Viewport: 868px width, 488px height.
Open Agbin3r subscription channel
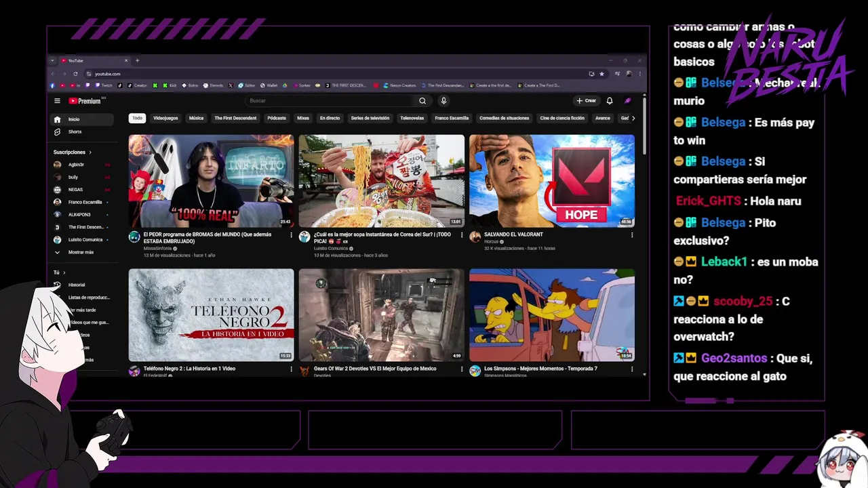pyautogui.click(x=82, y=165)
